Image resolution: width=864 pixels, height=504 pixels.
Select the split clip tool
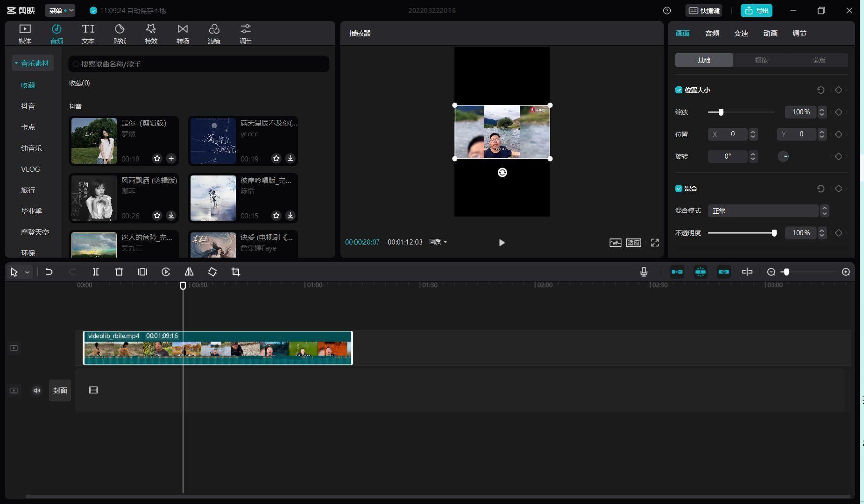click(96, 272)
